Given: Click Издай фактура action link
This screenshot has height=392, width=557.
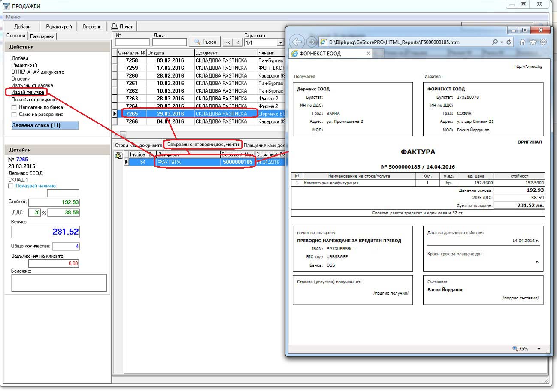Looking at the screenshot, I should (28, 92).
